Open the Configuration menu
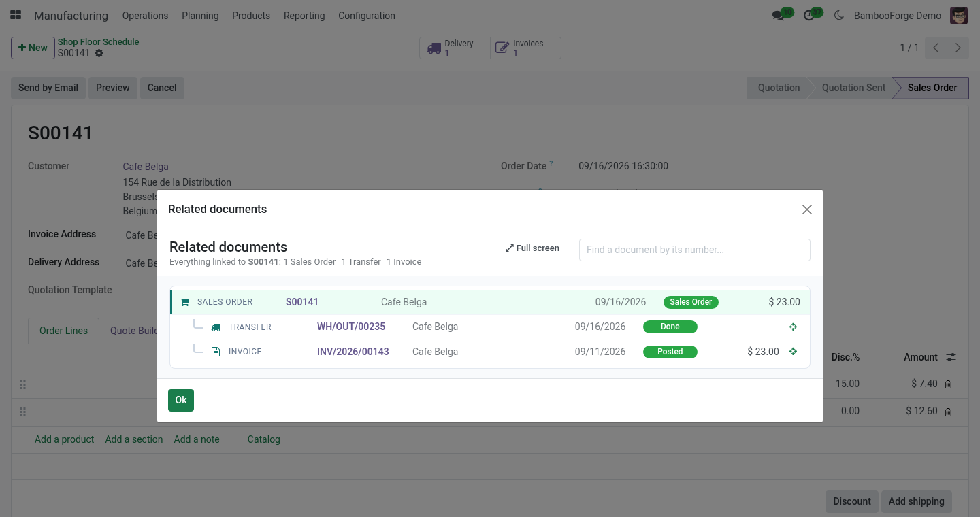The height and width of the screenshot is (517, 980). tap(367, 16)
